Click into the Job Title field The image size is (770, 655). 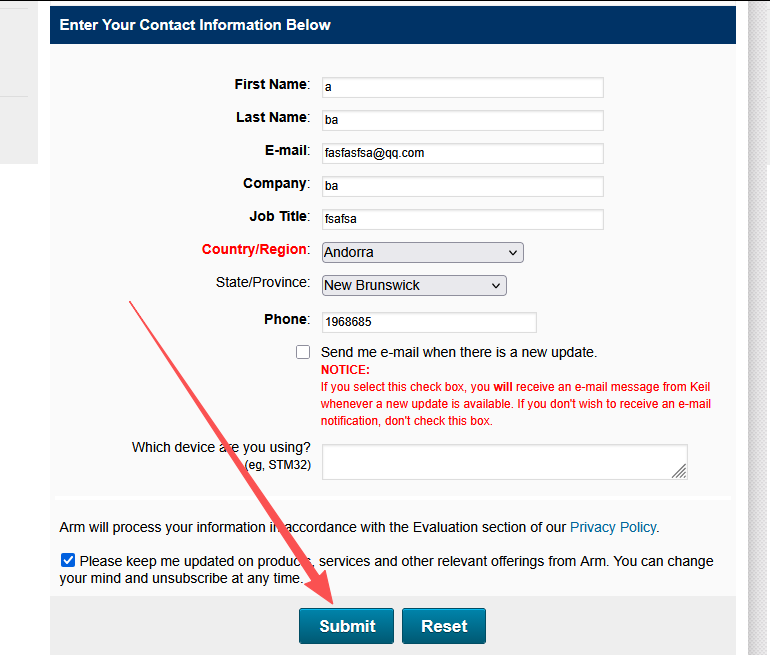(x=463, y=219)
